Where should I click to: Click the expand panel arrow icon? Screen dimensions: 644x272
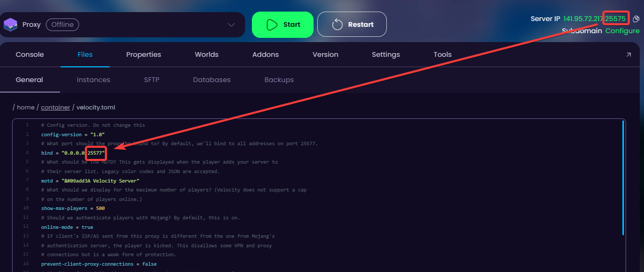pos(628,55)
